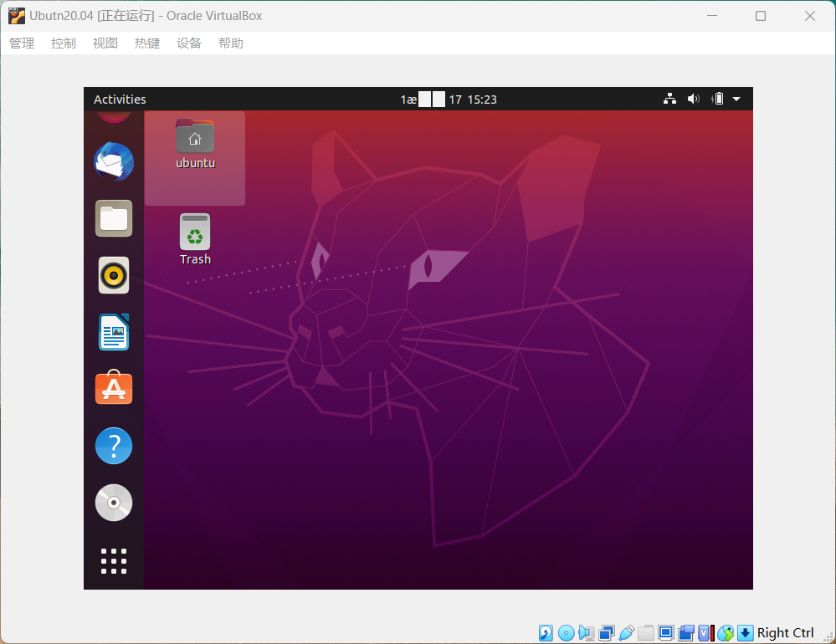Show Applications grid in the dock

click(114, 561)
